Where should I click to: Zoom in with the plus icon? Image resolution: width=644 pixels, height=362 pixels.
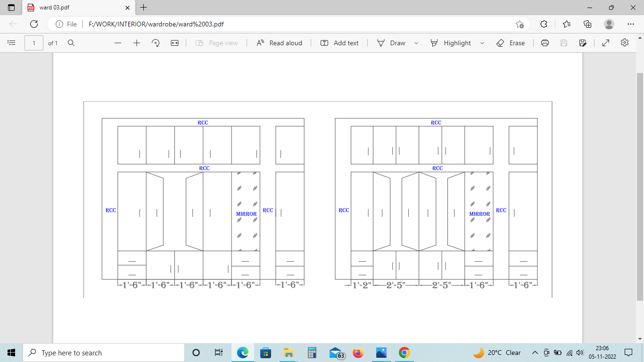[x=137, y=43]
